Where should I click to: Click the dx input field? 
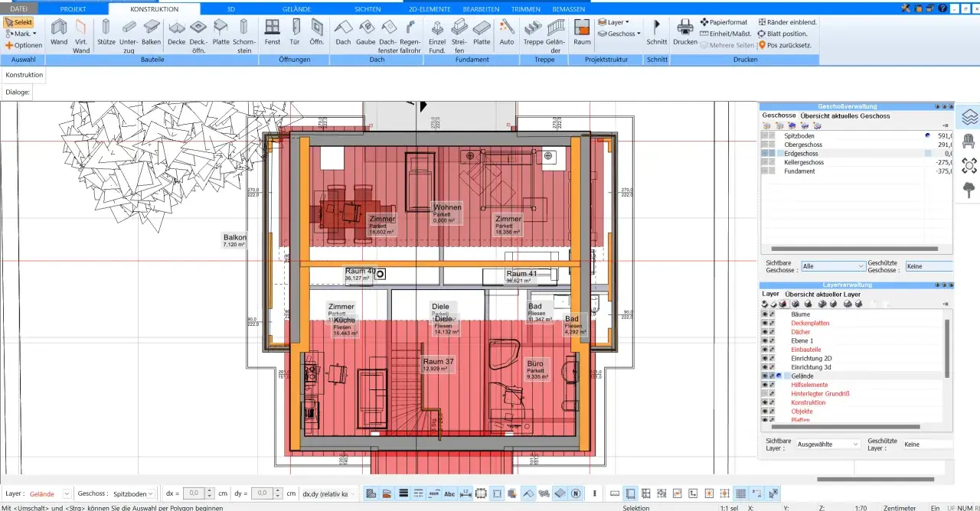coord(194,493)
